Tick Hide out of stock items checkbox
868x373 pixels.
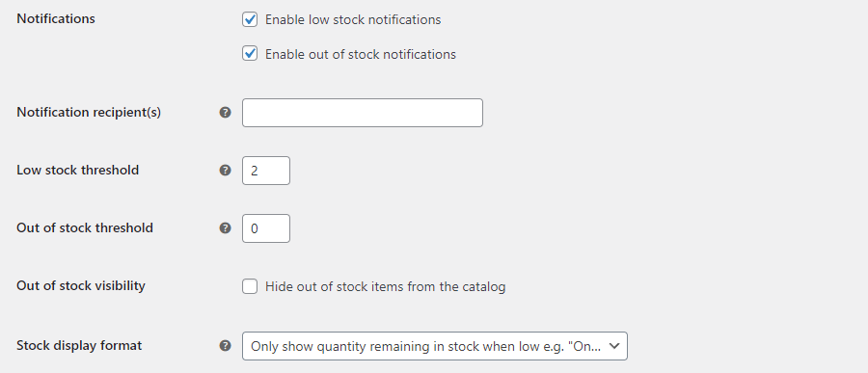point(250,286)
